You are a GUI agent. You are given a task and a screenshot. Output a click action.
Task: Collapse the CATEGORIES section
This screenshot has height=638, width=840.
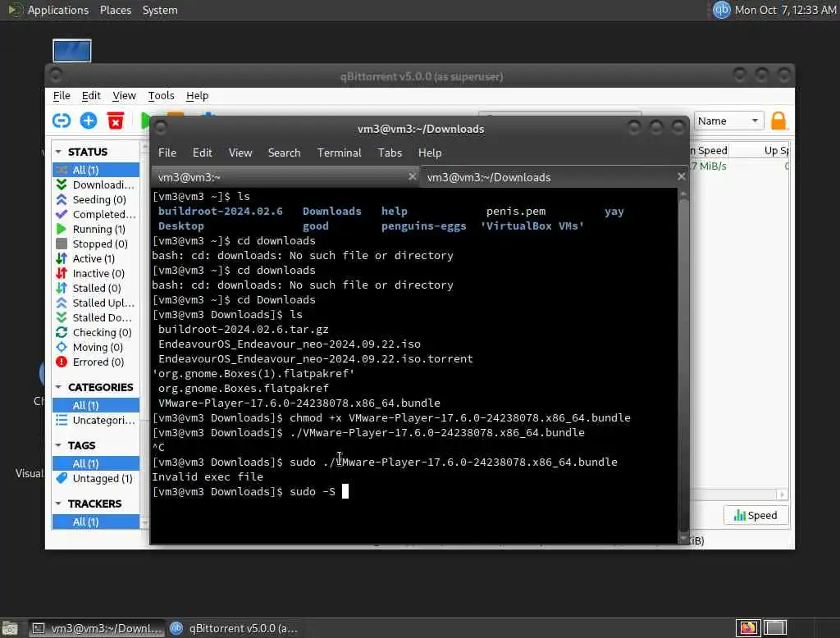58,387
